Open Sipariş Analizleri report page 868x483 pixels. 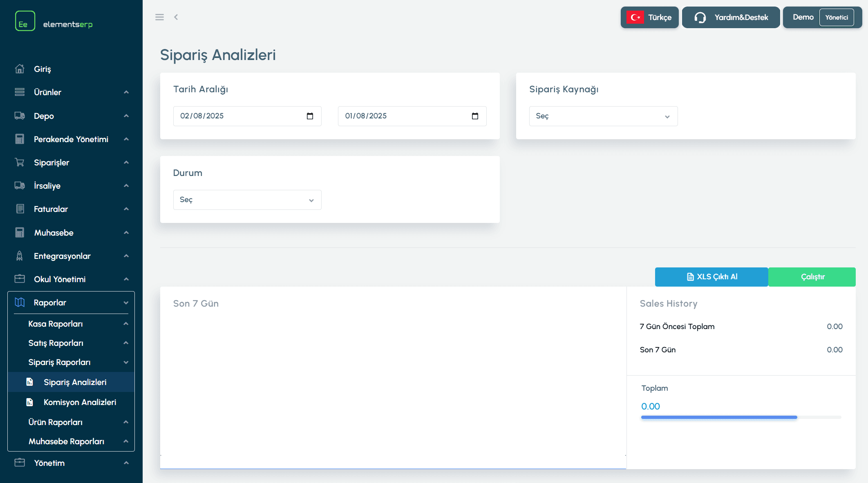pyautogui.click(x=75, y=382)
